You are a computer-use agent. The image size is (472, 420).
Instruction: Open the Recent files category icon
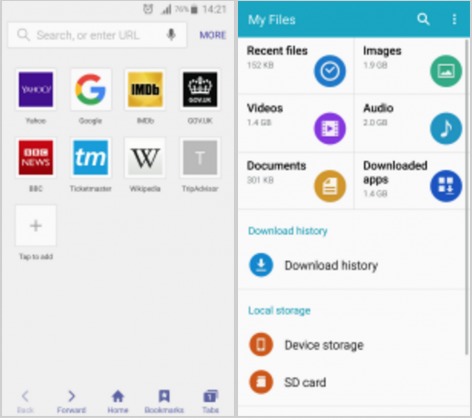[330, 71]
